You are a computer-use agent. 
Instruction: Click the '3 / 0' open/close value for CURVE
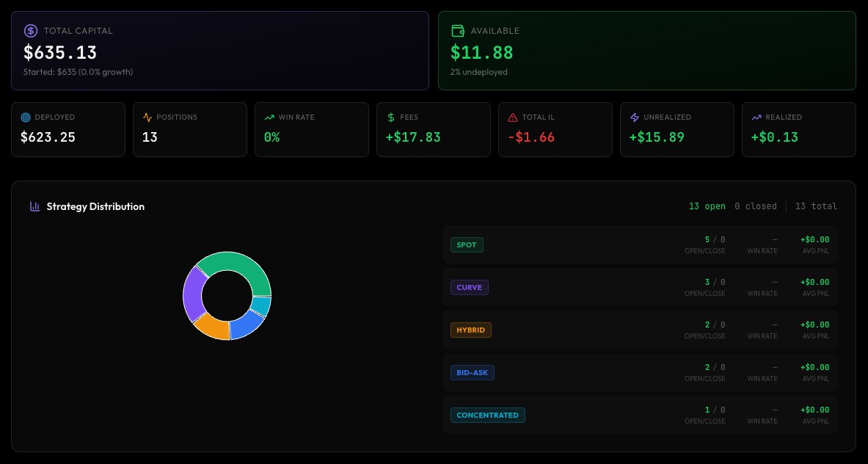(x=715, y=283)
